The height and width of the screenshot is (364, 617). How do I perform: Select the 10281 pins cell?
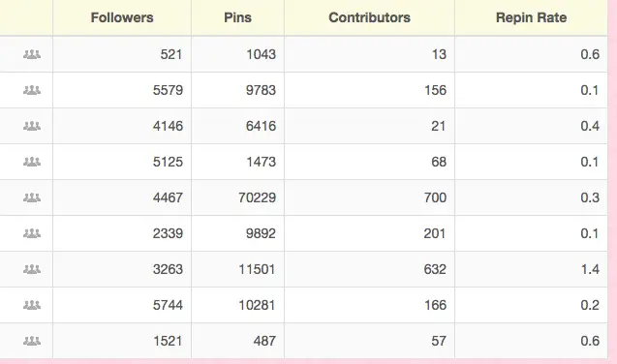[x=237, y=305]
